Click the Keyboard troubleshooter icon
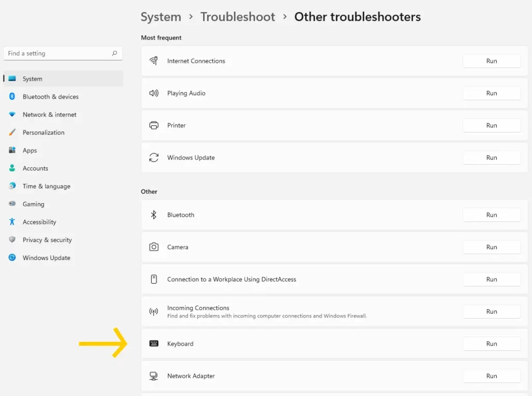This screenshot has width=532, height=396. point(154,344)
